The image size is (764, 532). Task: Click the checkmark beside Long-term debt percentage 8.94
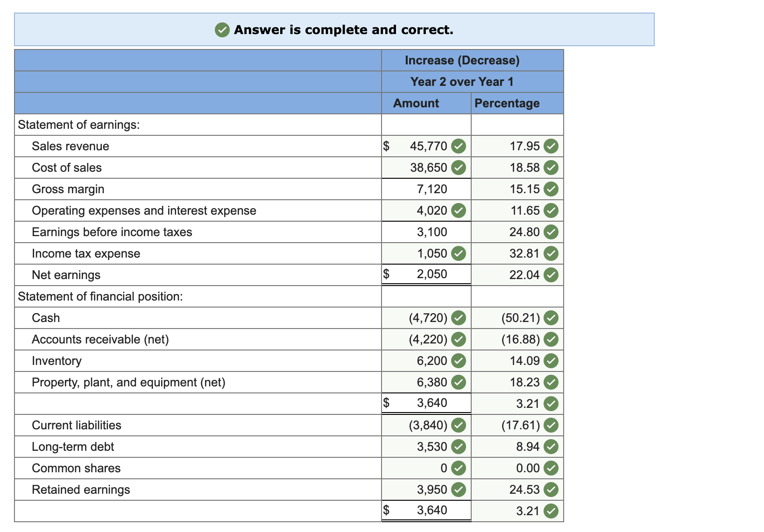(x=552, y=447)
